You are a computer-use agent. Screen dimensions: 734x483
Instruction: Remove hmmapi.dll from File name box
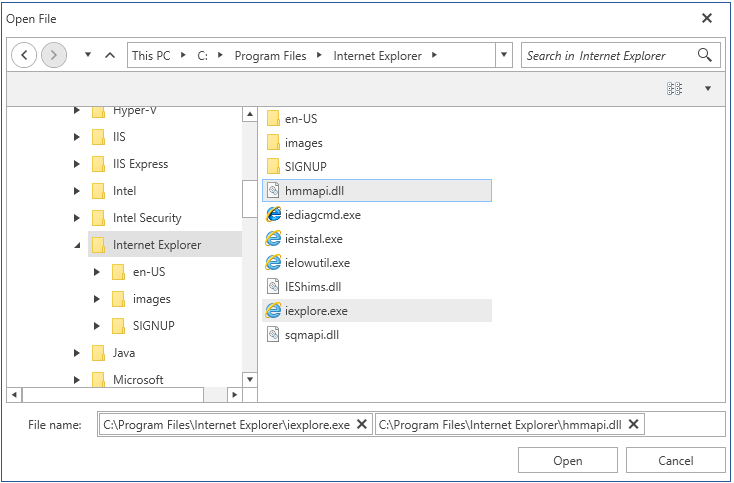click(x=633, y=424)
